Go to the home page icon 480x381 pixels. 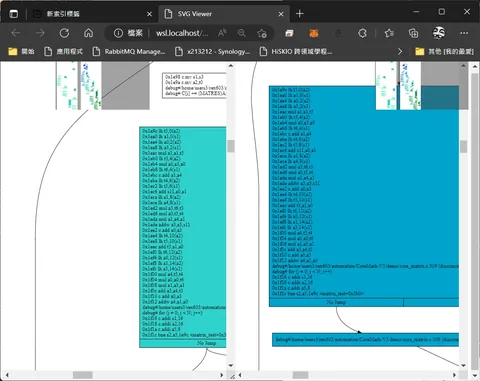[x=88, y=33]
